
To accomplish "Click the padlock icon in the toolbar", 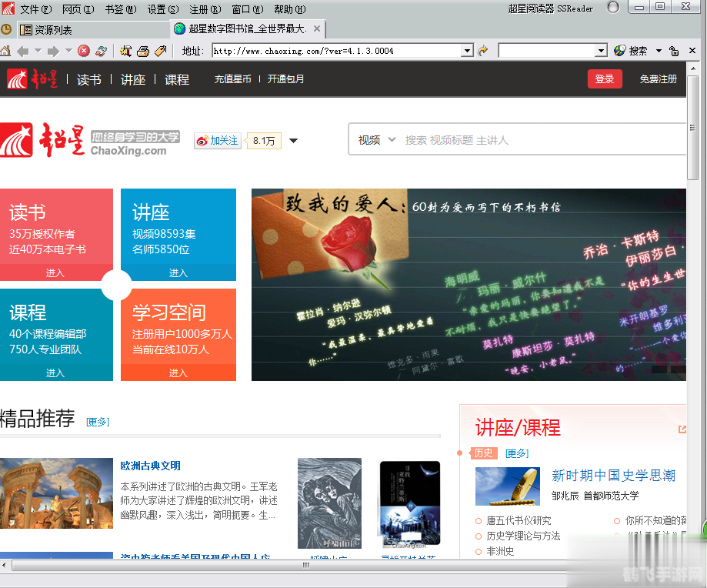I will tap(674, 51).
